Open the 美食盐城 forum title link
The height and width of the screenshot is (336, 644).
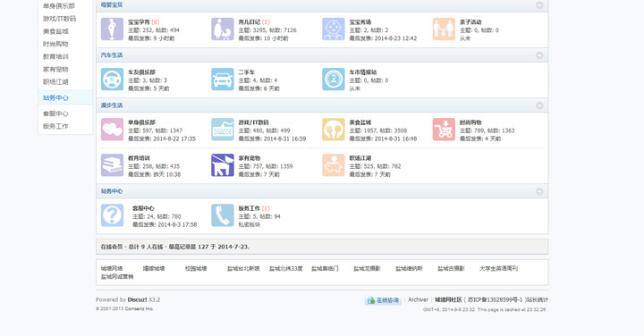[360, 122]
